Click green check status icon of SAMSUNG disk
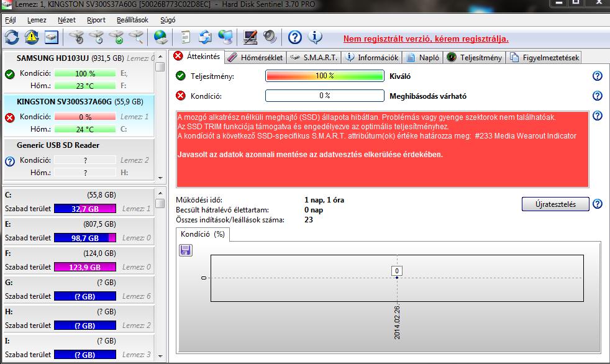 click(10, 74)
